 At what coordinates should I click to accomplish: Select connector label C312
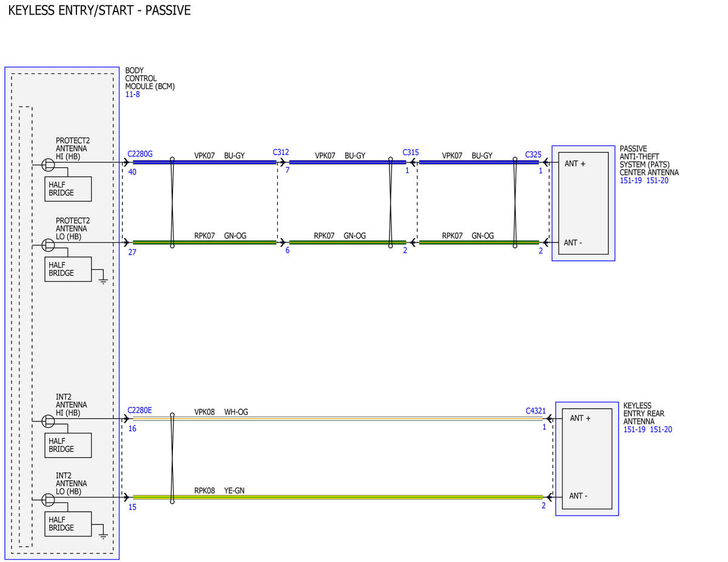click(281, 152)
